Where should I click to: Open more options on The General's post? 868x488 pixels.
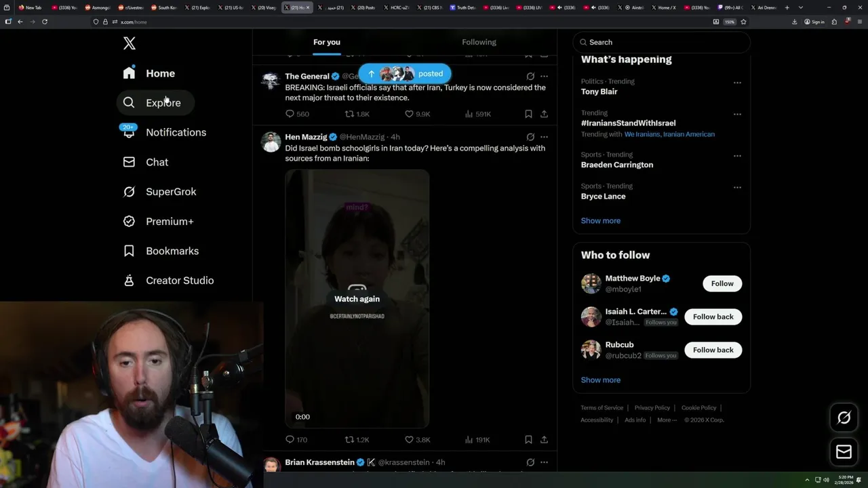click(x=544, y=77)
